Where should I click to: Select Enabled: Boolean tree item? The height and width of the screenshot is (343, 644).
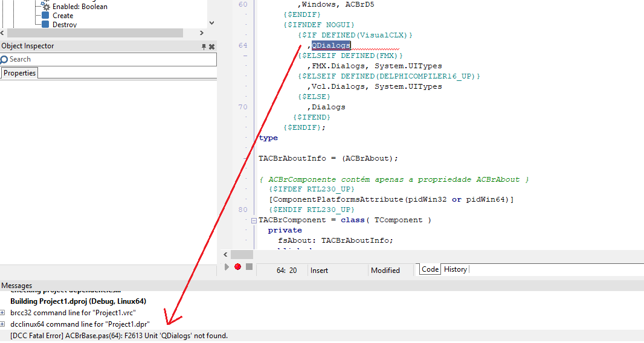[x=80, y=7]
